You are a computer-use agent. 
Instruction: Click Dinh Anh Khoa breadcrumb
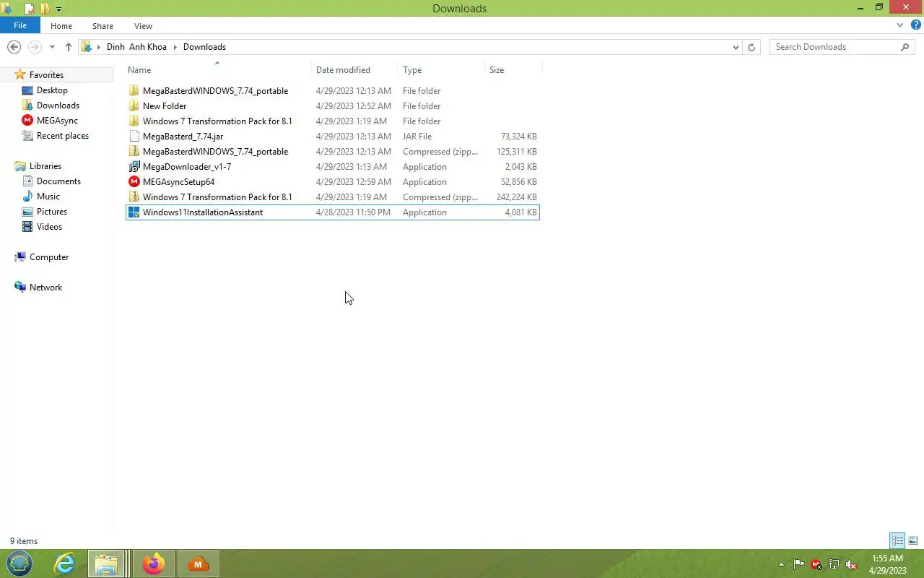pos(136,47)
